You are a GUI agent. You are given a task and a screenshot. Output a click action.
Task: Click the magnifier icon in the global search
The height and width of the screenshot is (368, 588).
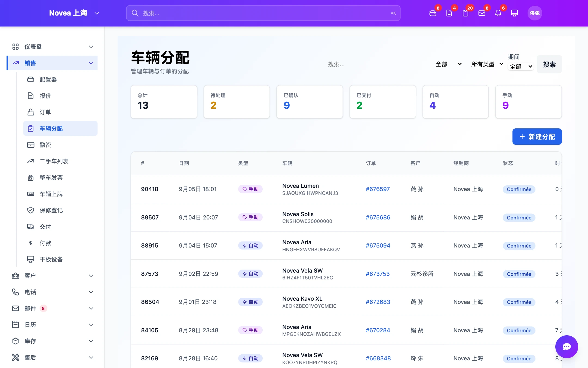coord(135,13)
